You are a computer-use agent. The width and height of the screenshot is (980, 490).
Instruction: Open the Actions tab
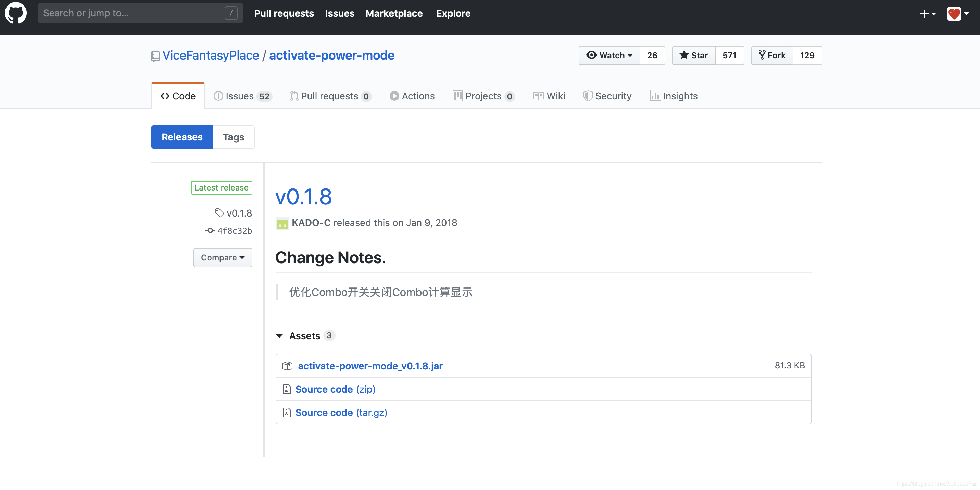[x=412, y=96]
